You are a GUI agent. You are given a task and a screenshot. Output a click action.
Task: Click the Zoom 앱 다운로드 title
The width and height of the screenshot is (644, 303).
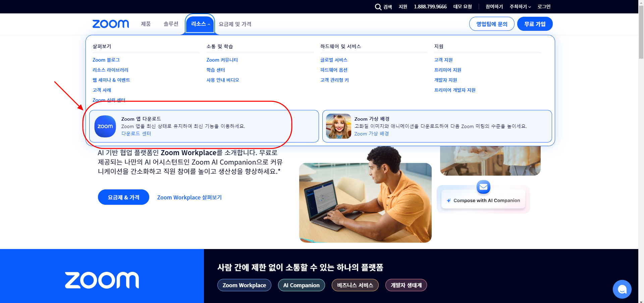coord(141,119)
